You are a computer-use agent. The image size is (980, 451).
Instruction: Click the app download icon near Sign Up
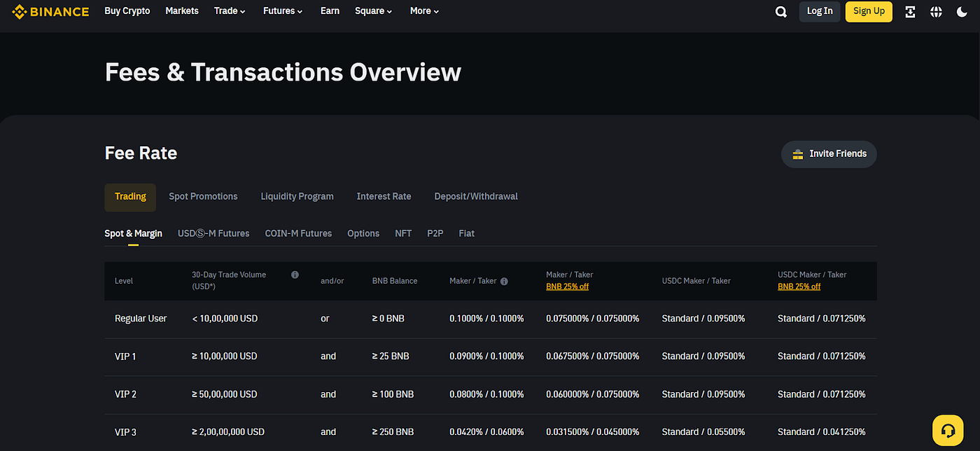click(x=910, y=11)
